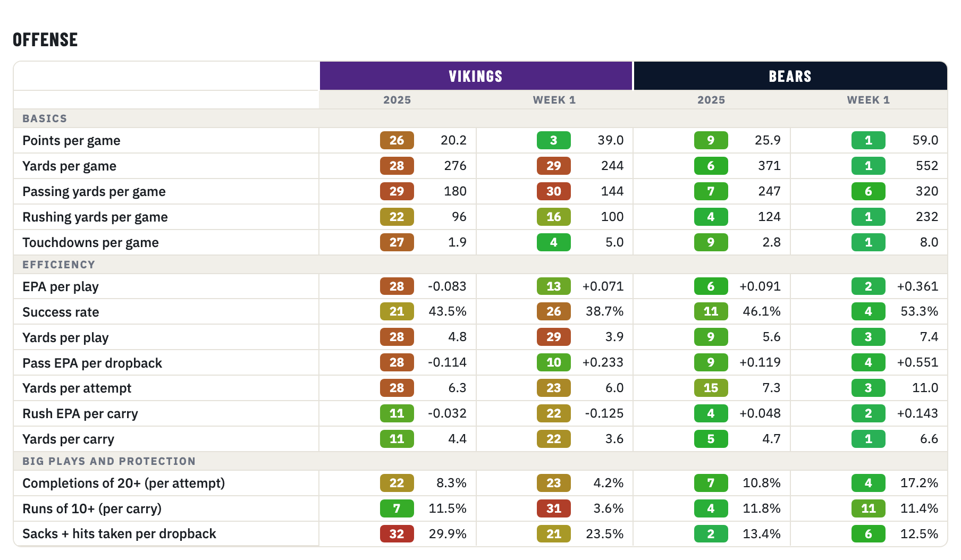The width and height of the screenshot is (961, 560).
Task: Click the Rush EPA per carry label
Action: point(80,414)
